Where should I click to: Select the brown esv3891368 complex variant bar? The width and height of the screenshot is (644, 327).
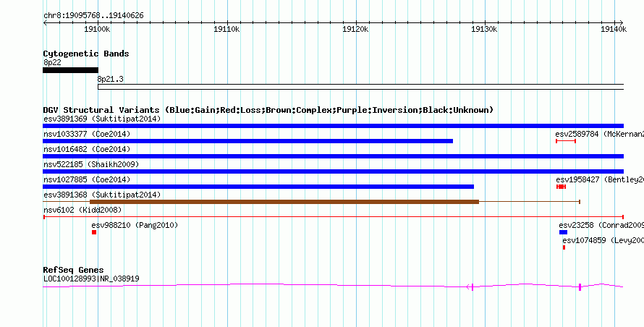(284, 202)
